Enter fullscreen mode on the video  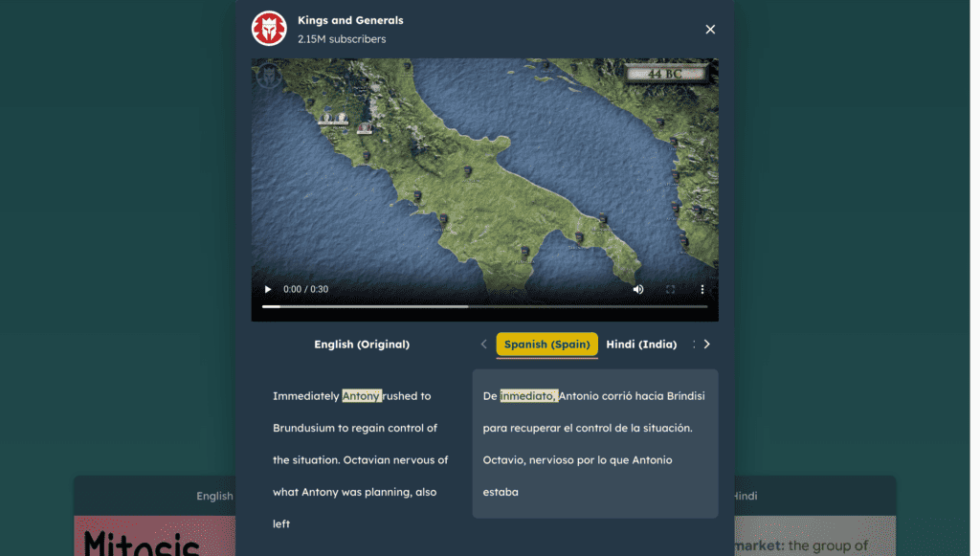tap(670, 289)
